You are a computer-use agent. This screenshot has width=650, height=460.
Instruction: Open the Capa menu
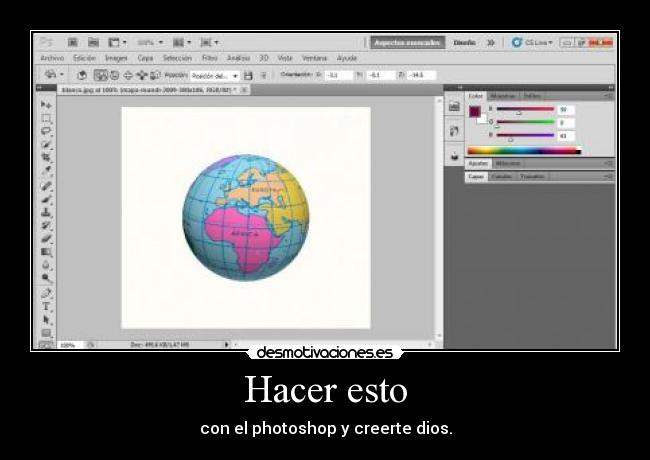point(145,58)
